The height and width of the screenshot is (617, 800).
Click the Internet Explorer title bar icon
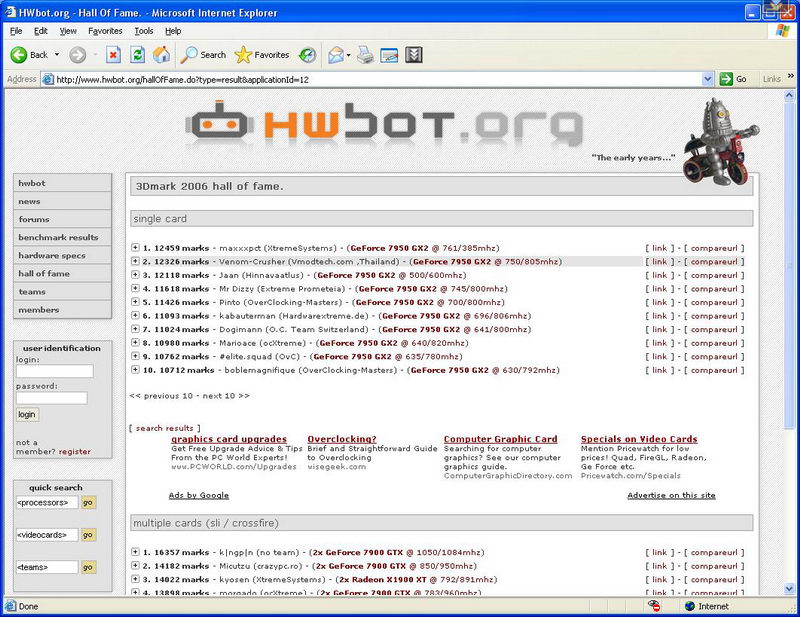10,12
